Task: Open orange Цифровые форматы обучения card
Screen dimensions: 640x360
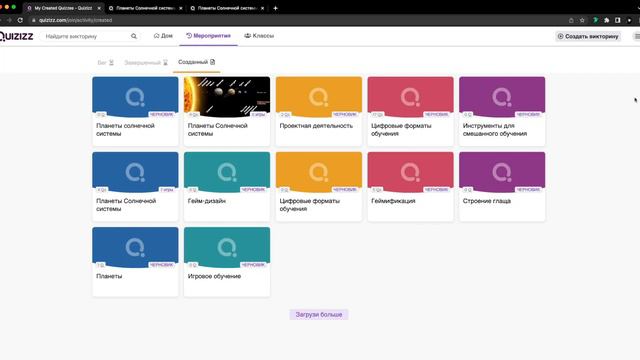Action: coord(319,187)
